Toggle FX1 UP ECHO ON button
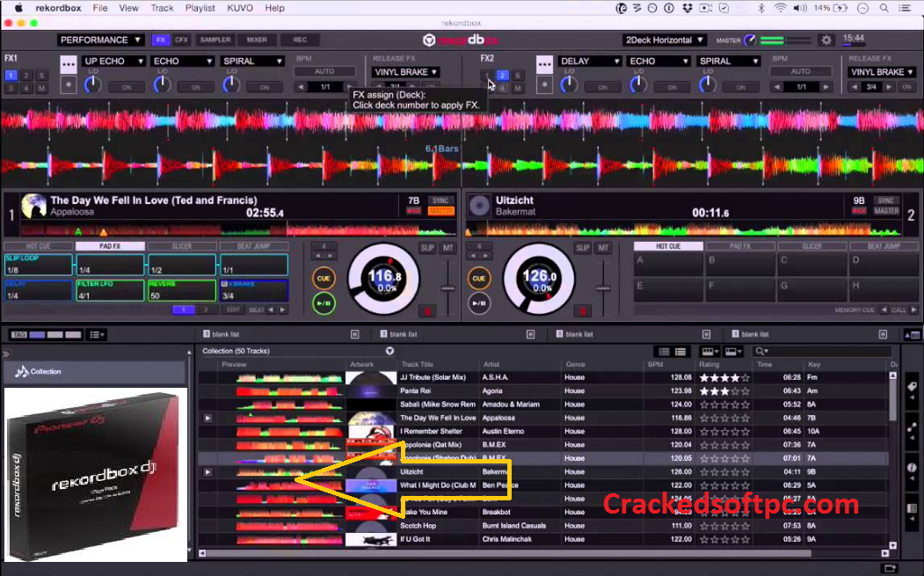This screenshot has height=576, width=924. (x=127, y=87)
